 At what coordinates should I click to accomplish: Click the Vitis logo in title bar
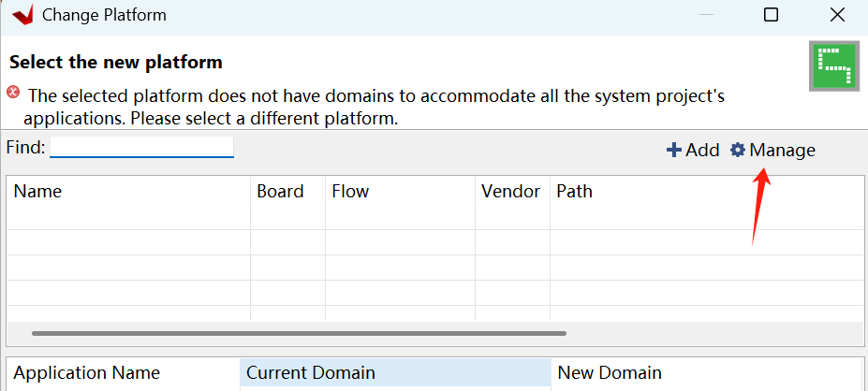coord(22,14)
